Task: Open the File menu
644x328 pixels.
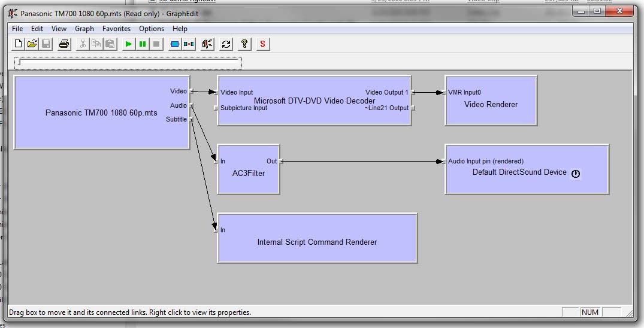Action: coord(17,29)
